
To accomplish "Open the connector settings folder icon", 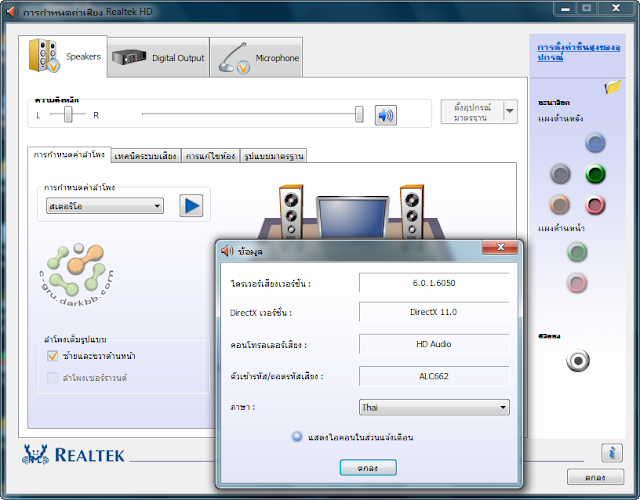I will click(x=612, y=87).
